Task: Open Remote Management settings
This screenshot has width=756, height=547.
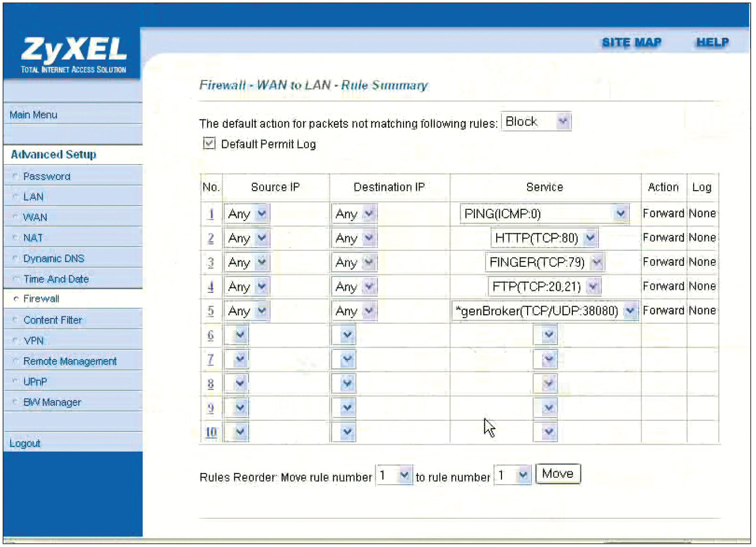Action: (x=70, y=361)
